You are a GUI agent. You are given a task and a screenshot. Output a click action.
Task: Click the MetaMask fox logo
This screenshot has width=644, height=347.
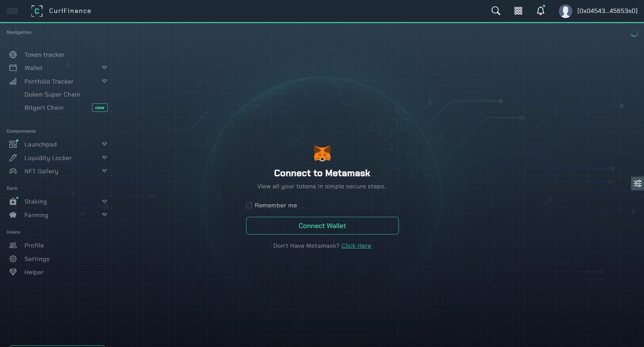(x=322, y=154)
